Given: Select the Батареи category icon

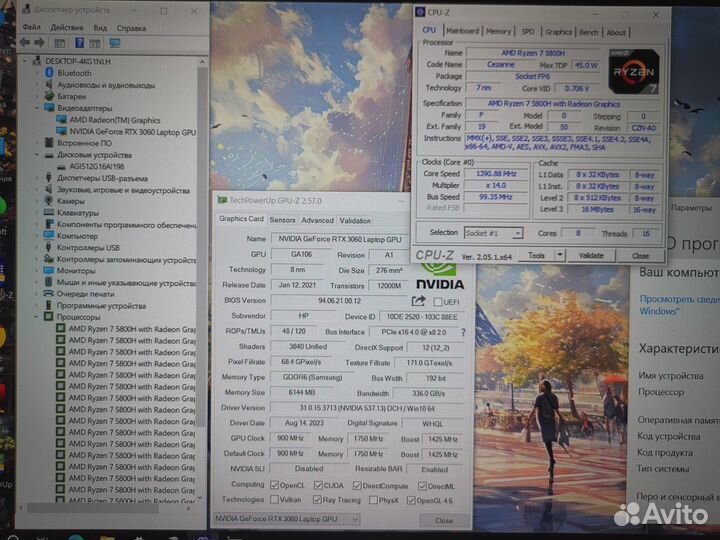Looking at the screenshot, I should [x=50, y=96].
